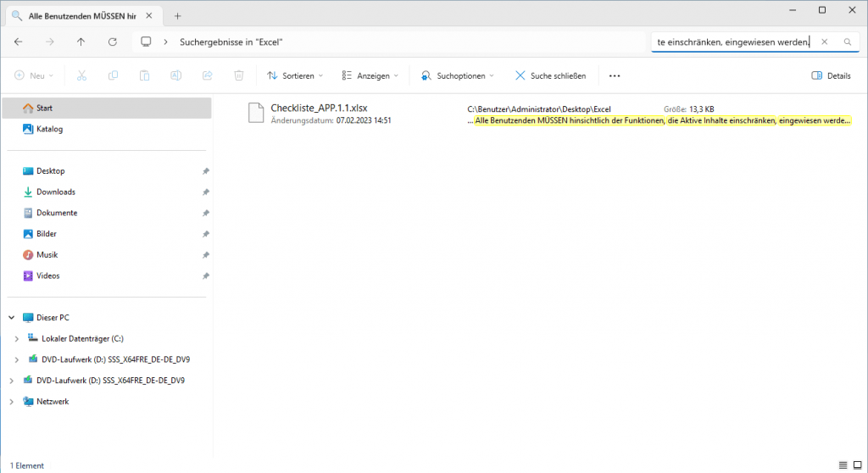Go up one folder level
Screen dimensions: 868x473
click(x=81, y=42)
